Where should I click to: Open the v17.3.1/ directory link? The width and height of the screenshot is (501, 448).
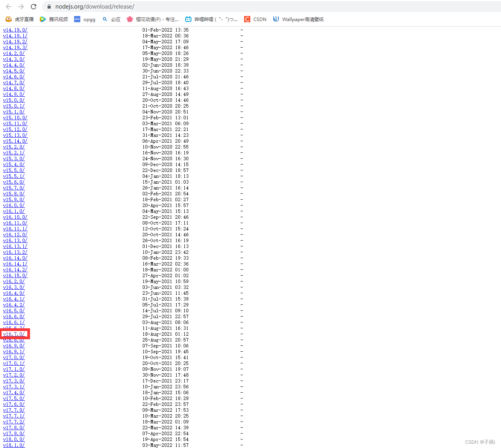coord(14,387)
